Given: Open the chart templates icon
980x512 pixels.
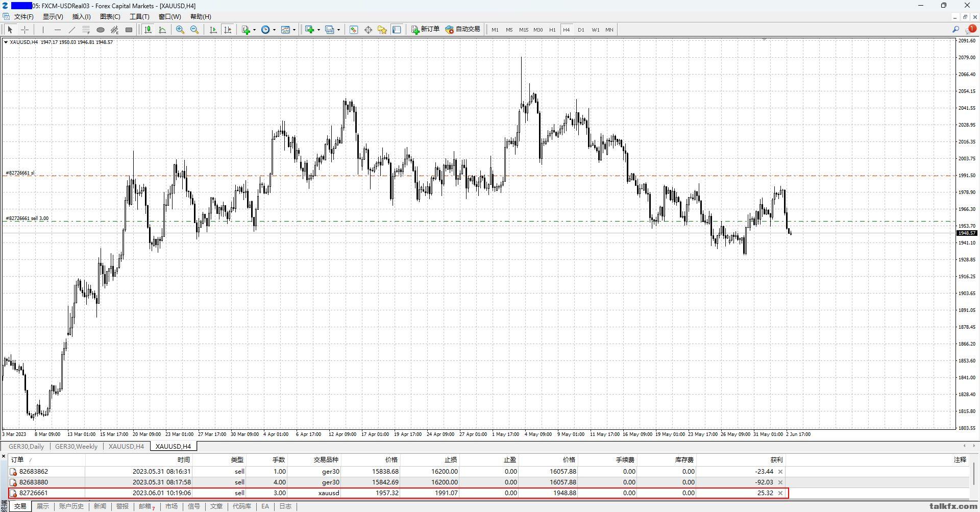Looking at the screenshot, I should [x=286, y=30].
